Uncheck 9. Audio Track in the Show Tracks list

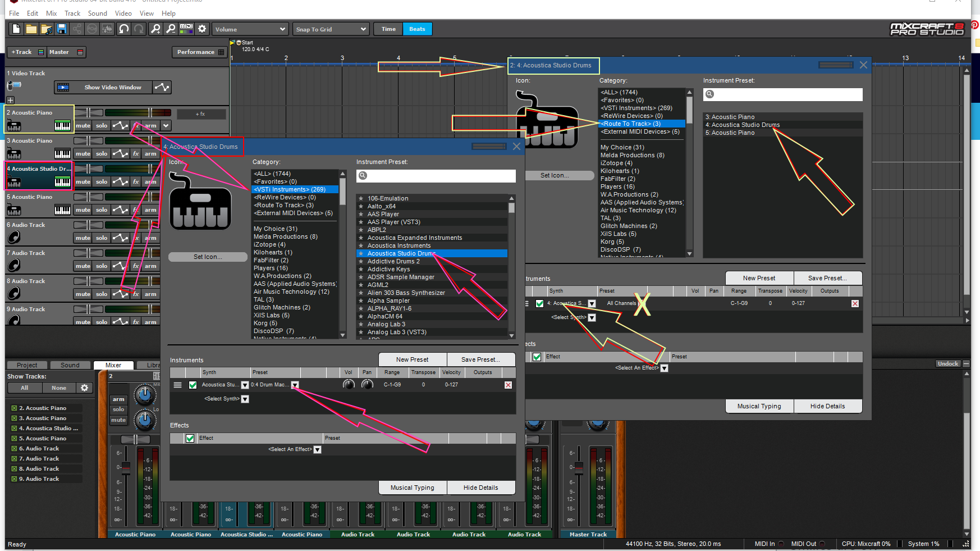14,479
